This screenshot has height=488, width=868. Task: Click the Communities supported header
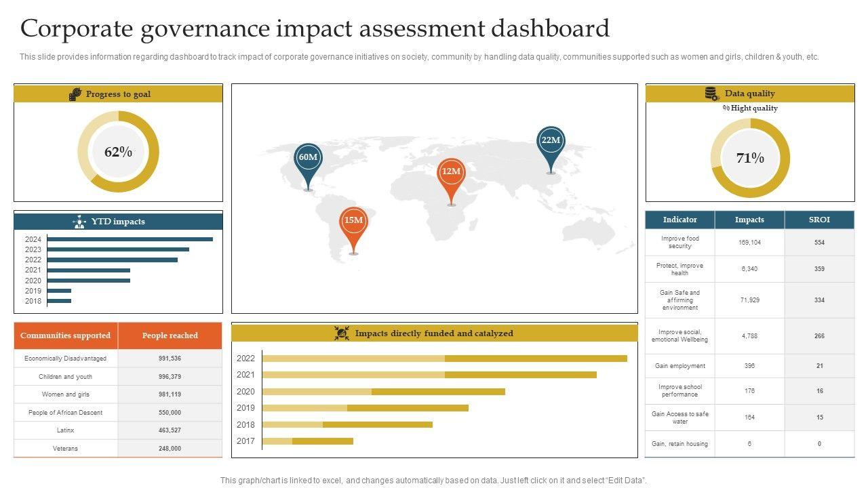tap(66, 335)
